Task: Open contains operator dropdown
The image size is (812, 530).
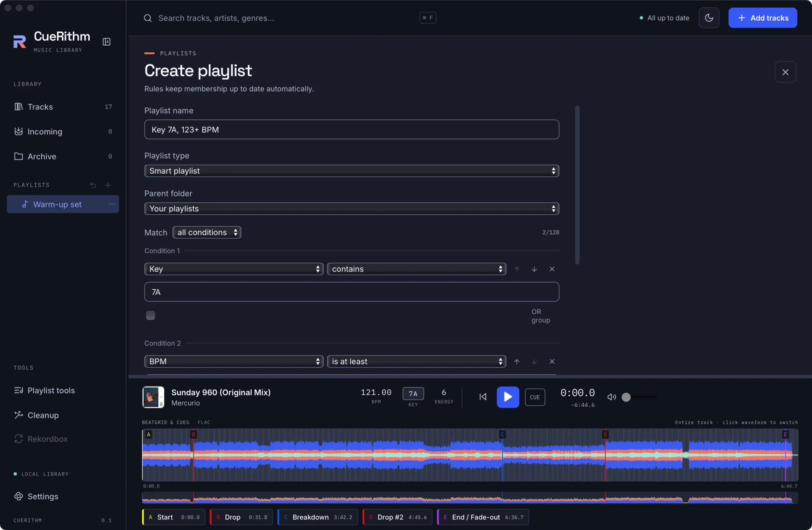Action: [417, 269]
